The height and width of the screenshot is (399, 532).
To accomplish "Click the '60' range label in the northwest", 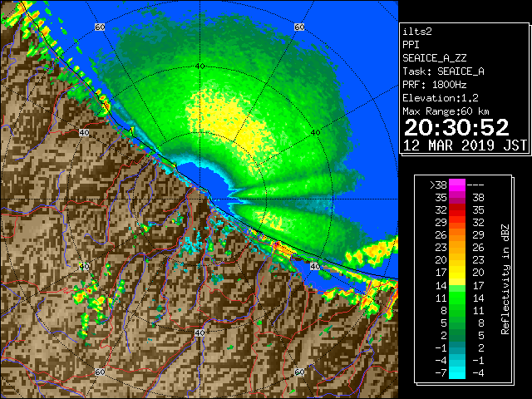I will [x=100, y=27].
